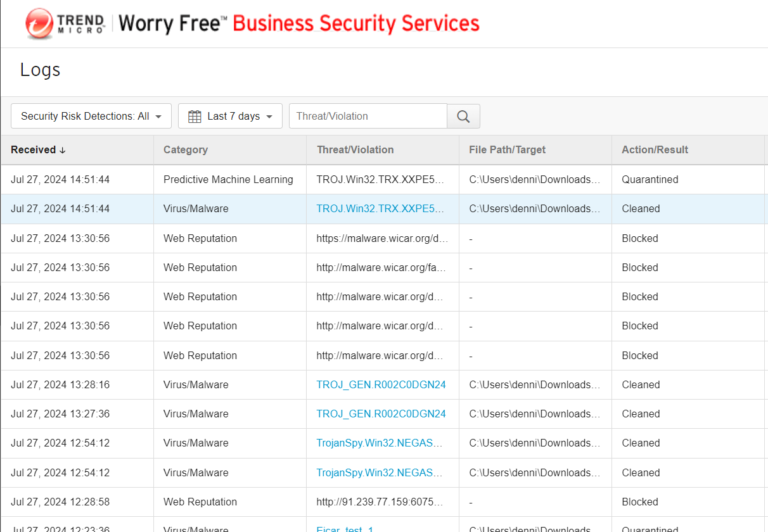Sort by Category column header
Image resolution: width=768 pixels, height=532 pixels.
coord(186,150)
